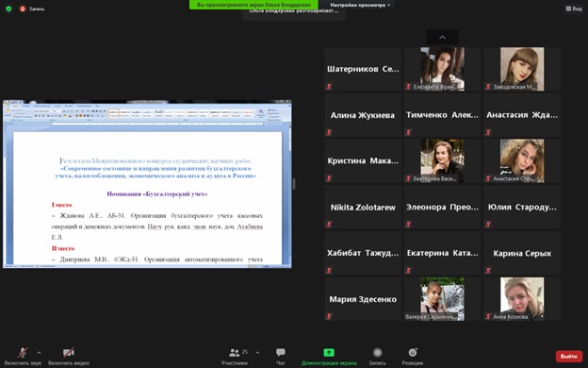The width and height of the screenshot is (588, 368).
Task: Select Кристина Мака... participant tile
Action: coord(363,160)
